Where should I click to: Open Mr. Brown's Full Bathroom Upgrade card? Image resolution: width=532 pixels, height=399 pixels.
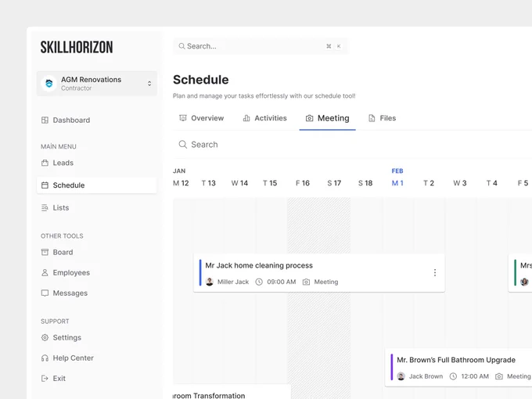pos(458,368)
